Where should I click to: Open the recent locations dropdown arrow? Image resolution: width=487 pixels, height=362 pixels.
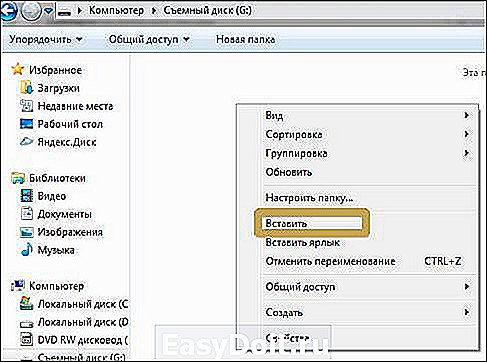pos(48,11)
